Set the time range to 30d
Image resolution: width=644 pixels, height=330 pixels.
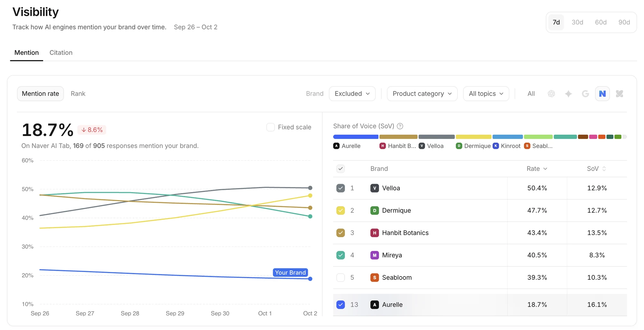tap(577, 22)
